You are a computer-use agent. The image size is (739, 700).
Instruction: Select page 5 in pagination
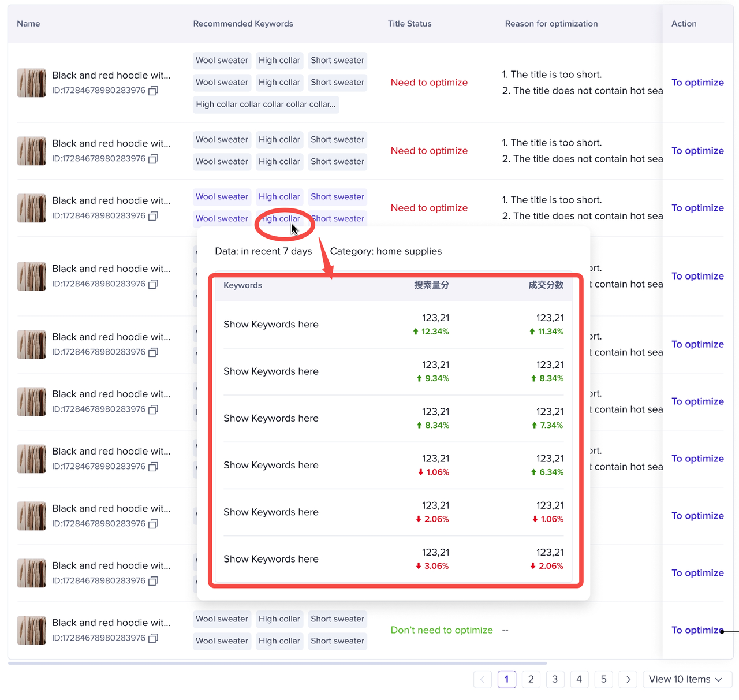click(603, 679)
